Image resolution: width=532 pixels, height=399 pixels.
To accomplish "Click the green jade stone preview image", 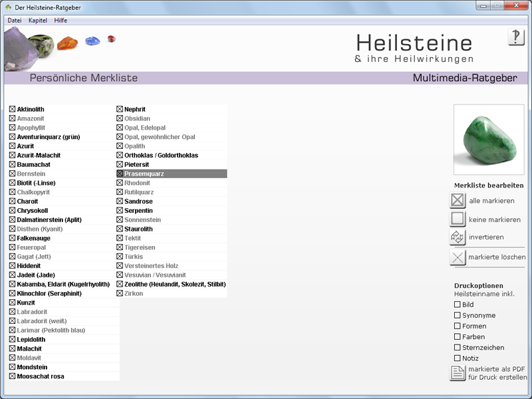I will click(x=489, y=139).
